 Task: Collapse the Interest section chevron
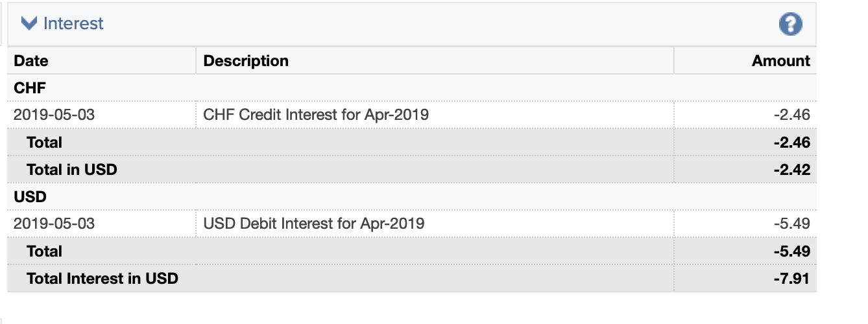point(29,23)
